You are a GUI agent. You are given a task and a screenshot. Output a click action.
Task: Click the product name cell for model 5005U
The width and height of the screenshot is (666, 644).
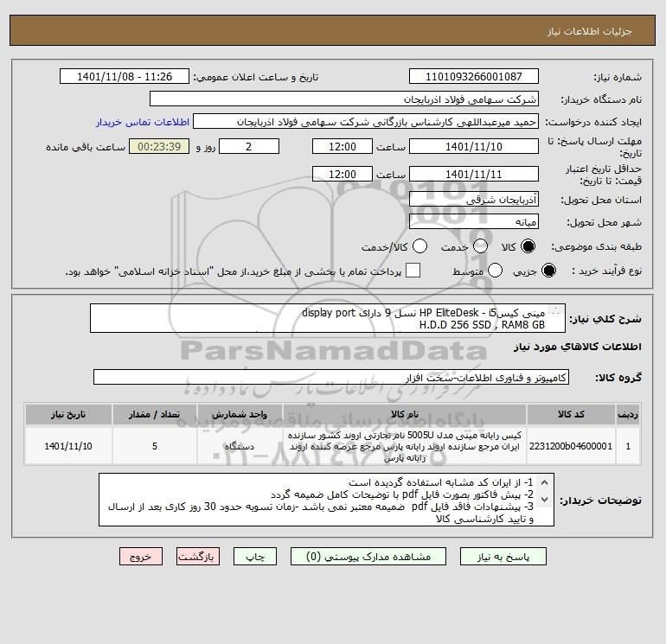click(405, 446)
